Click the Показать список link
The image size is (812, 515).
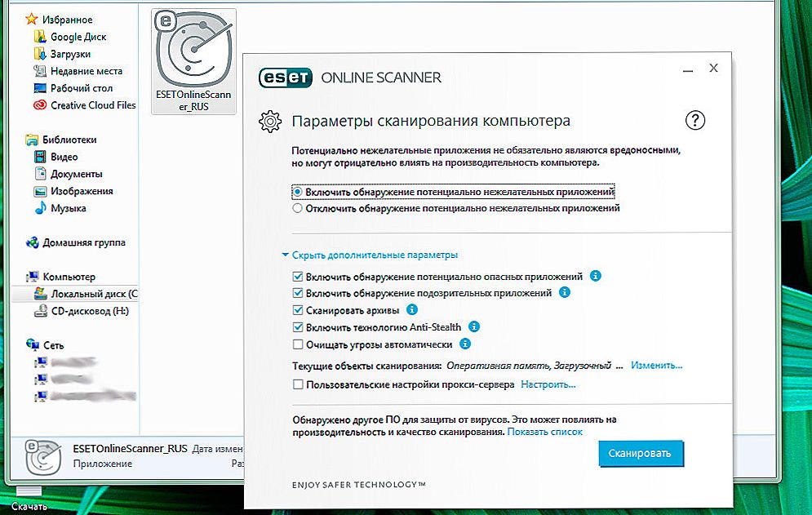point(544,432)
